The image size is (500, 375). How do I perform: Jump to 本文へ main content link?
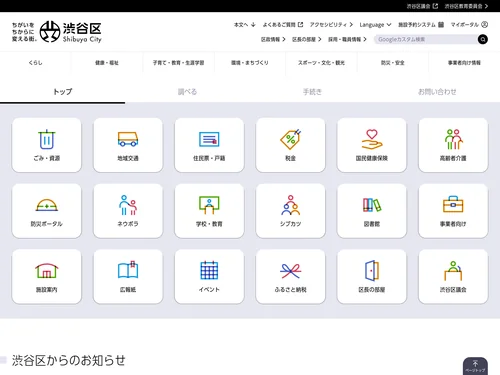click(x=245, y=25)
